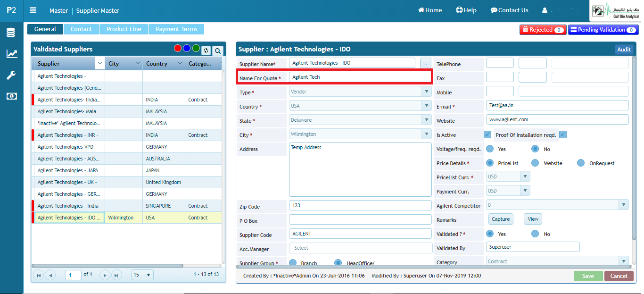Switch to the Contact tab
The image size is (644, 294).
click(x=81, y=29)
